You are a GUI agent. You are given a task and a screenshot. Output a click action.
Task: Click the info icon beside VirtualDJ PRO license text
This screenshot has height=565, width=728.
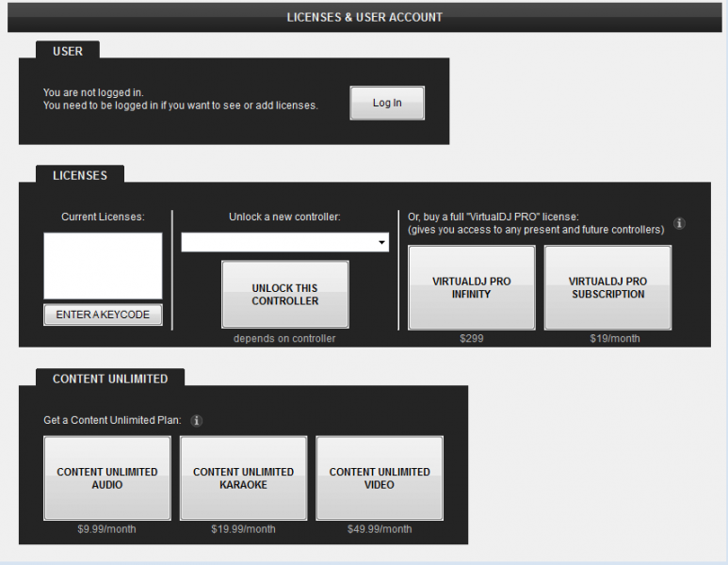coord(679,223)
